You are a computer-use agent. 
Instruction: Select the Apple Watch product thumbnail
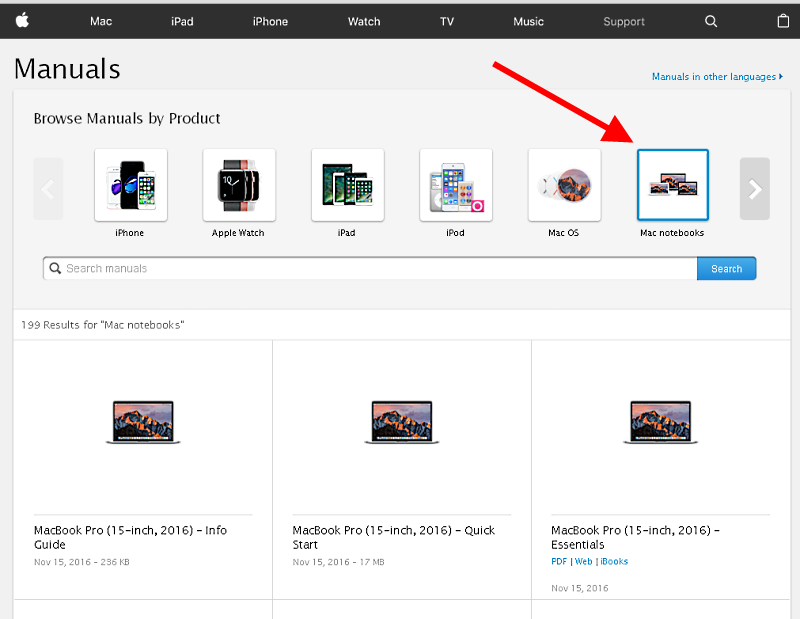(239, 185)
